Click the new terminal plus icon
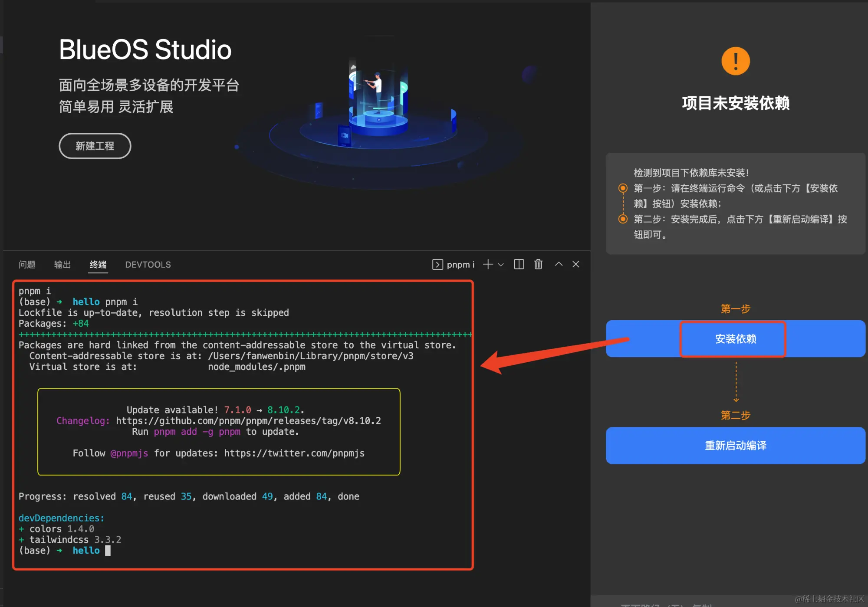 [488, 264]
